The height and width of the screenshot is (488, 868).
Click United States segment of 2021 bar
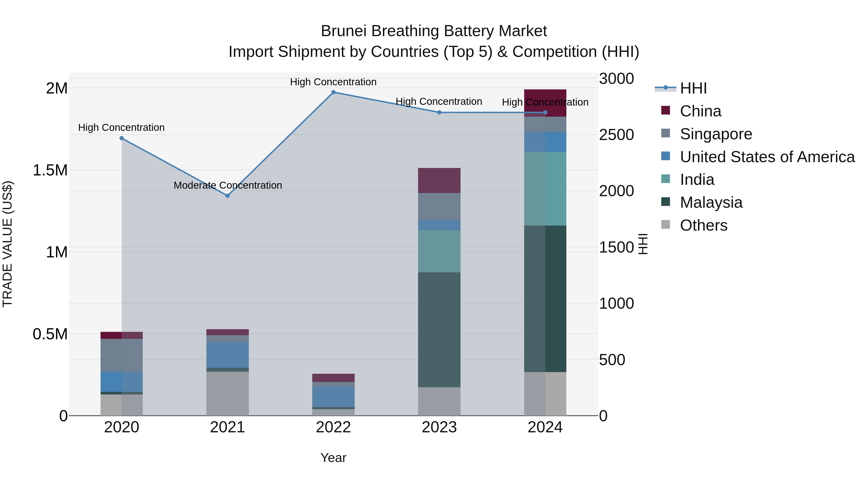click(x=227, y=355)
